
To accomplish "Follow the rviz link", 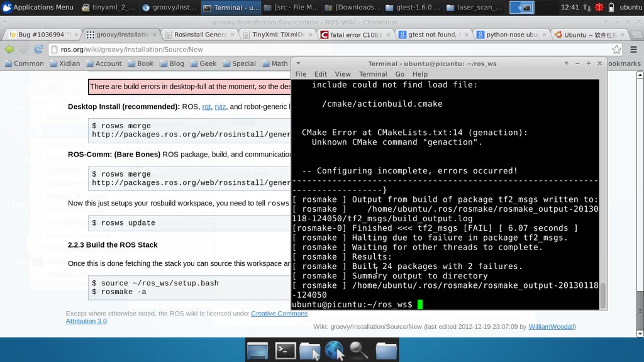I will tap(220, 107).
